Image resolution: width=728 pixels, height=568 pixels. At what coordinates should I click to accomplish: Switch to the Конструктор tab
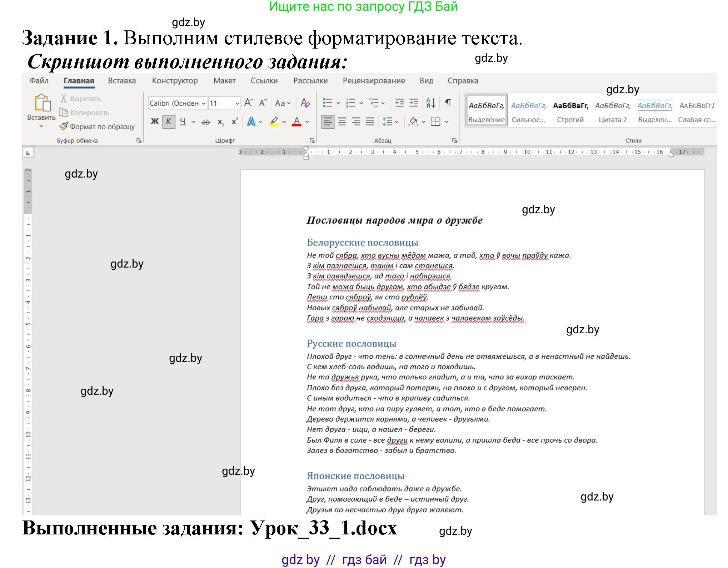[175, 80]
